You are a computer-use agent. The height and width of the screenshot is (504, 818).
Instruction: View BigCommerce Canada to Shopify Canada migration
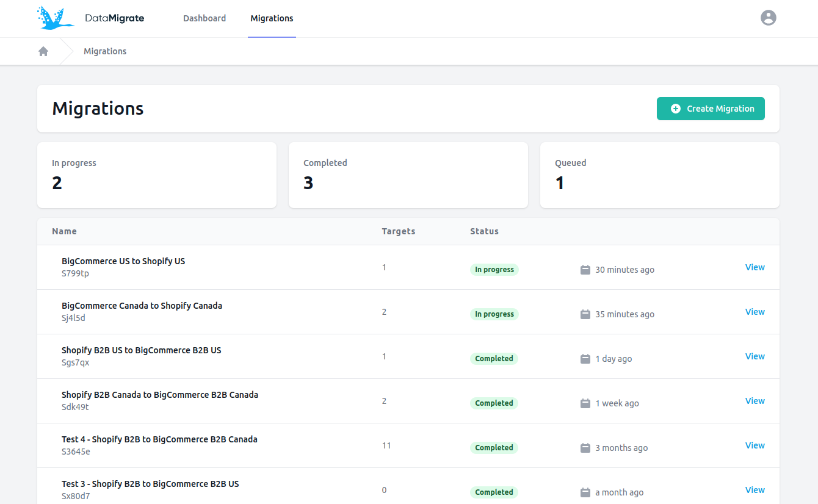pos(755,312)
